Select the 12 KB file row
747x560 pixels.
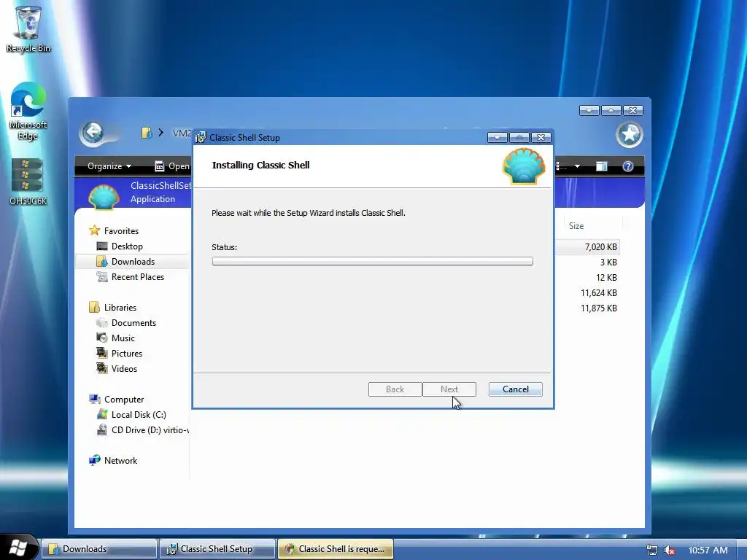point(606,278)
